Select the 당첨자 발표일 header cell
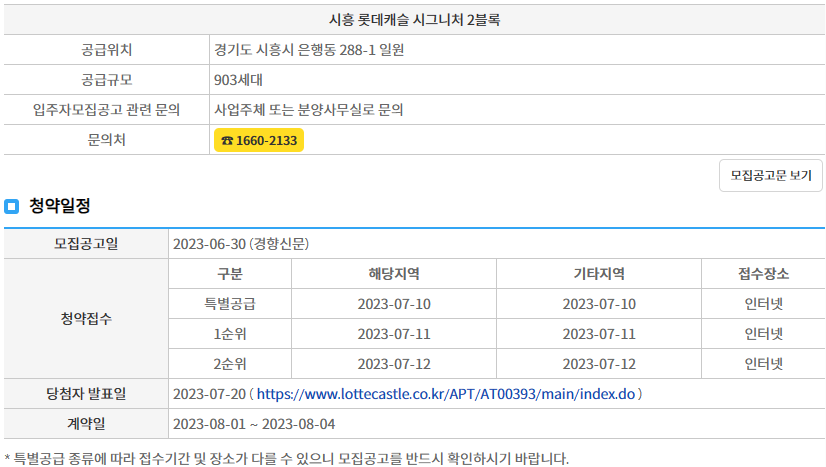The width and height of the screenshot is (826, 467). point(86,394)
